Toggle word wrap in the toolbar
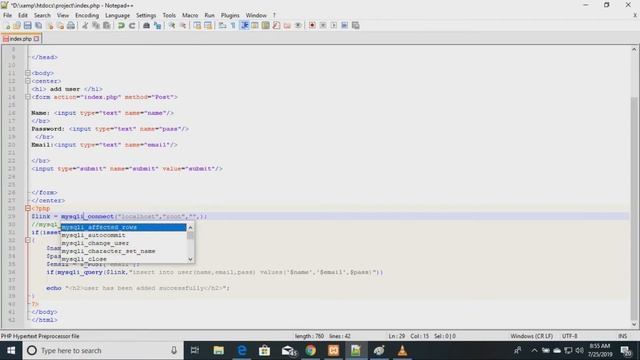640x360 pixels. pos(222,26)
